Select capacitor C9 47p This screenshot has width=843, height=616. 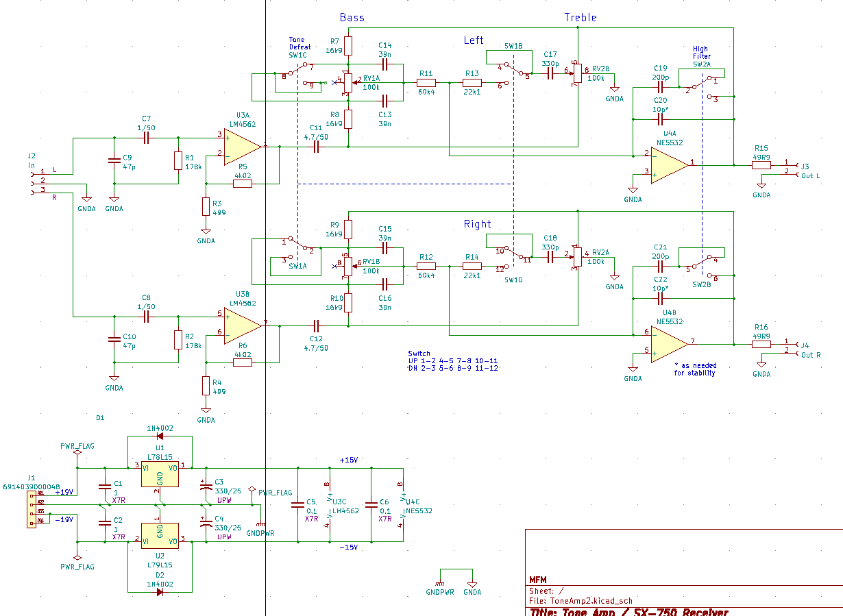[x=114, y=161]
